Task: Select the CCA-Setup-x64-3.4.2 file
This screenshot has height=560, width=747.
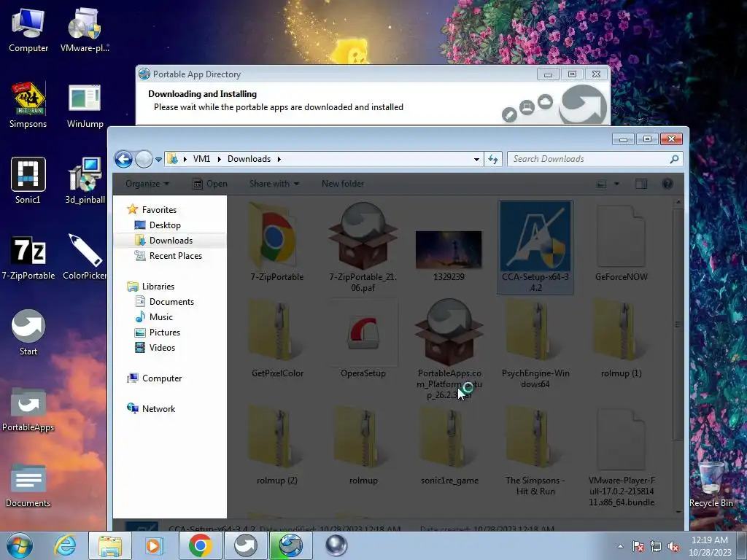Action: click(535, 248)
